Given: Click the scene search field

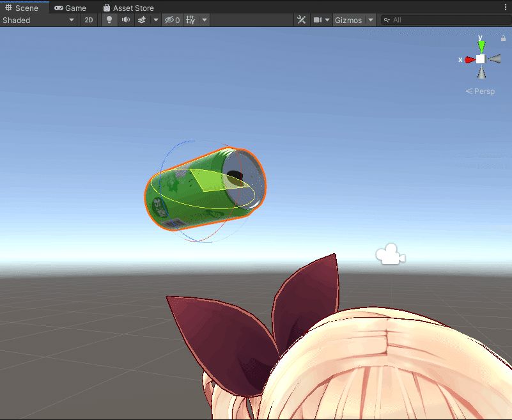Looking at the screenshot, I should tap(446, 20).
